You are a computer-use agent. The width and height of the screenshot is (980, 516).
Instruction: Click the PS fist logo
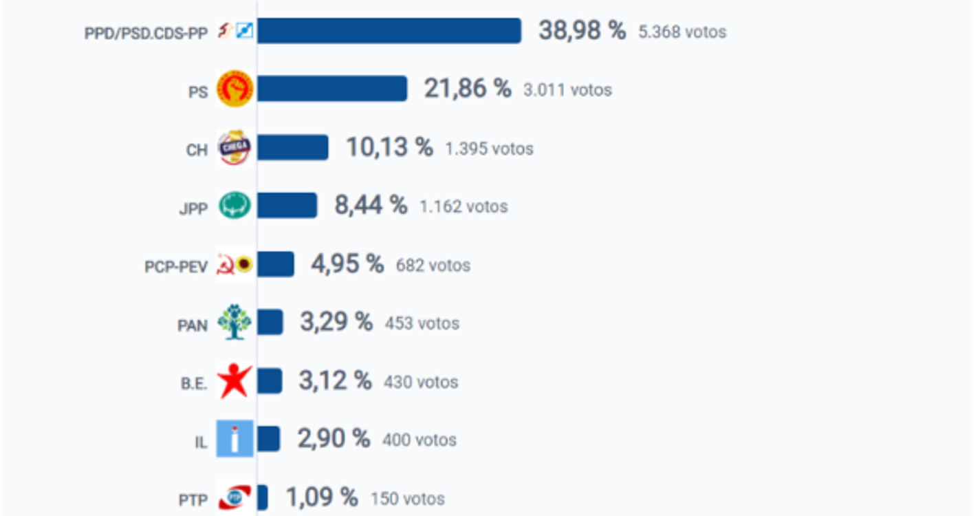(x=235, y=89)
